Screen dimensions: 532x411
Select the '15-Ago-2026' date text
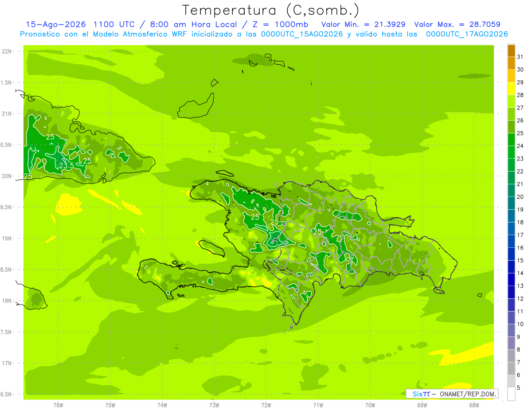point(55,24)
